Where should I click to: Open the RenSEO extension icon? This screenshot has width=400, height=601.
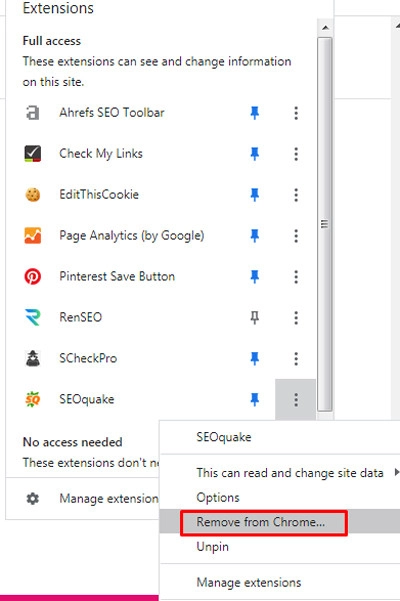point(33,317)
